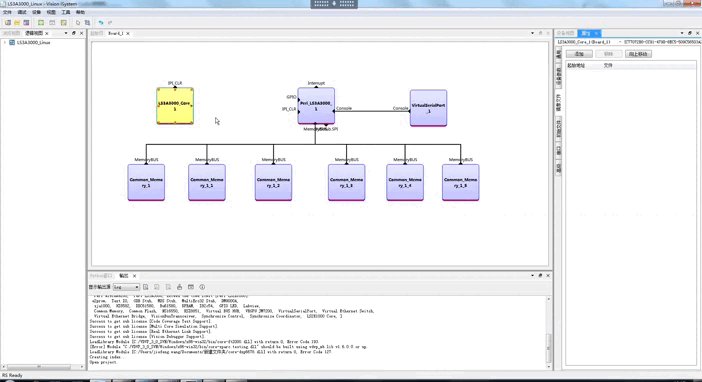Switch to the greyed tab left of Board_1

(x=97, y=34)
